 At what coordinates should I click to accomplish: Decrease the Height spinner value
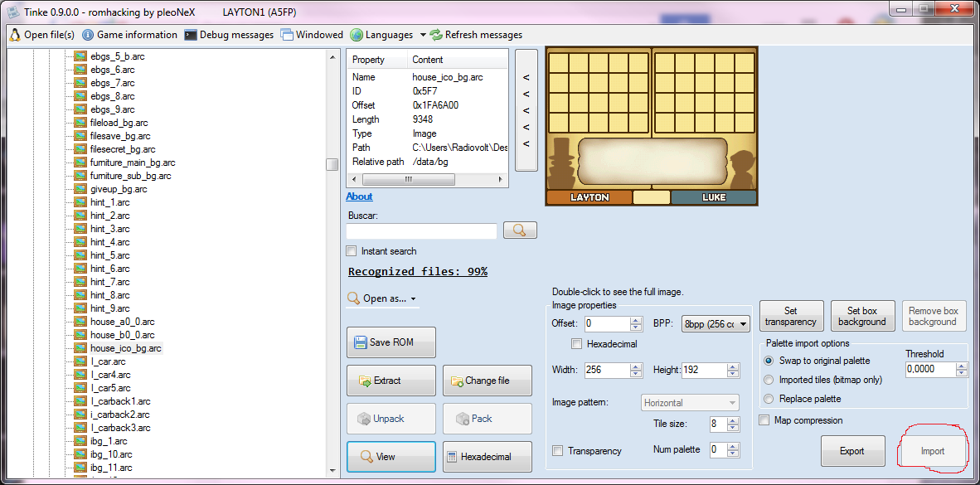click(734, 374)
